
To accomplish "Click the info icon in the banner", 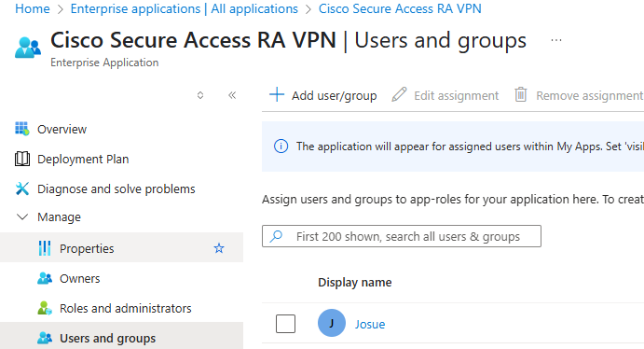I will tap(281, 147).
